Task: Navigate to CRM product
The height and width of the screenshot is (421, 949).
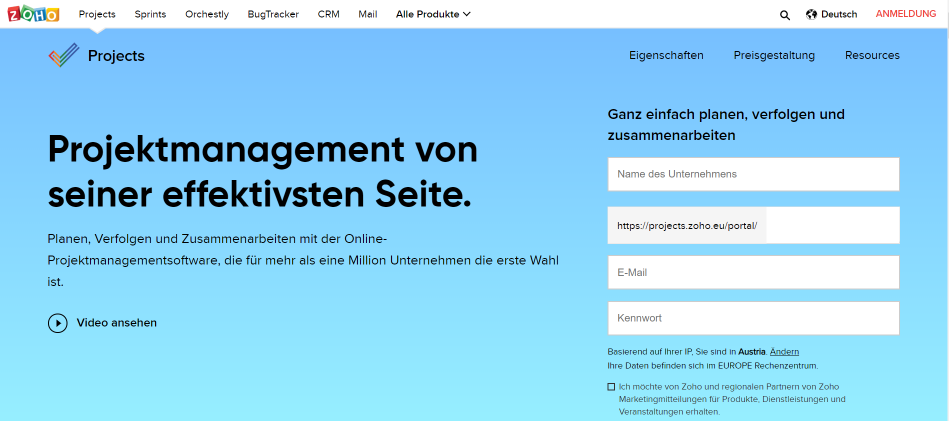Action: pos(329,15)
